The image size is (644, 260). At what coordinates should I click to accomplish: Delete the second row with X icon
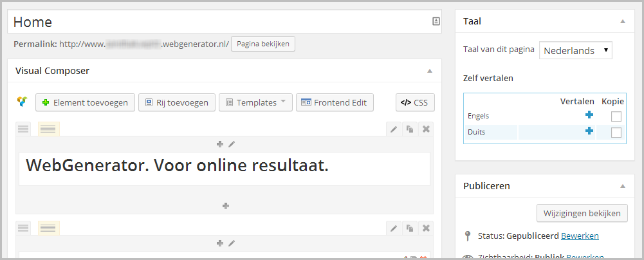[x=426, y=228]
